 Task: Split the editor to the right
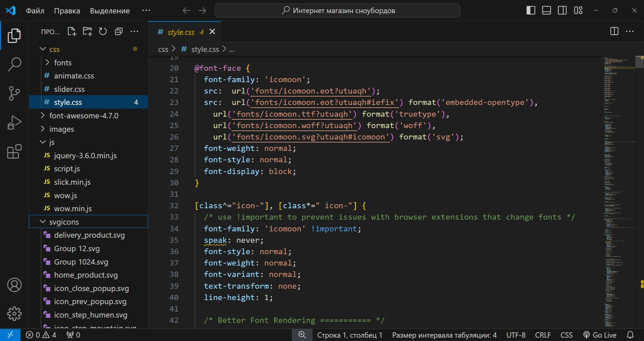[x=614, y=32]
